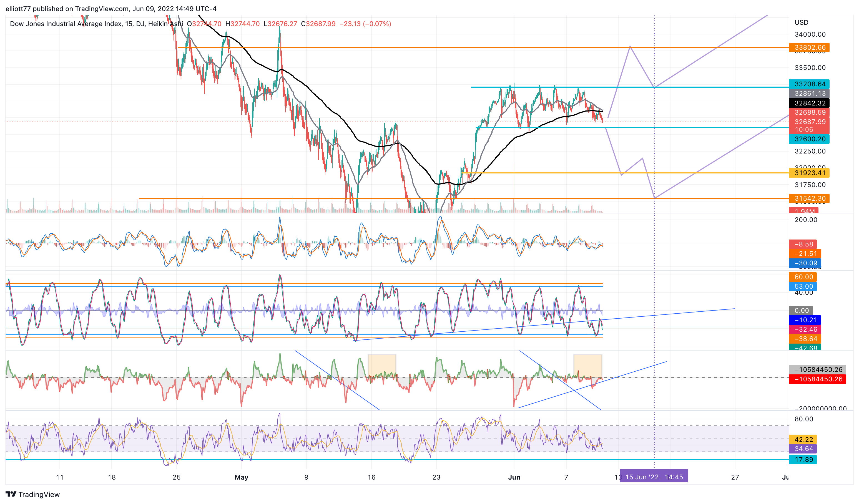The image size is (859, 504).
Task: Click the −8.58 MACD histogram label
Action: click(803, 244)
